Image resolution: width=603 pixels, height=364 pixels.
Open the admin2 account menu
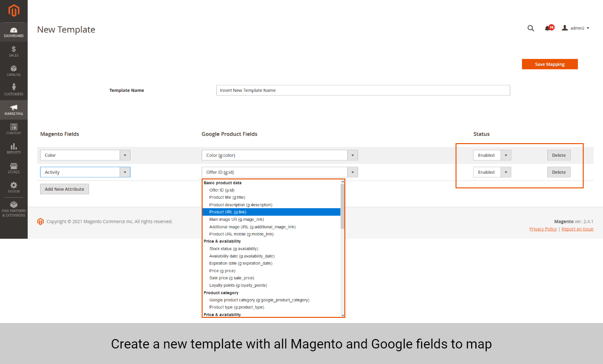576,28
